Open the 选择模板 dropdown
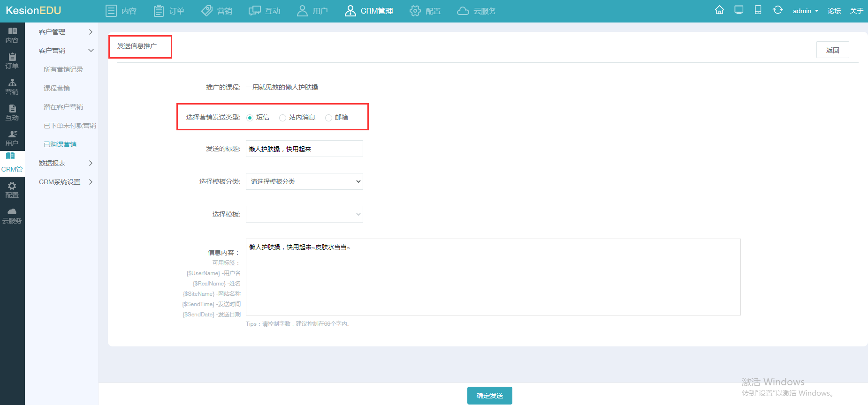Image resolution: width=868 pixels, height=405 pixels. (305, 214)
